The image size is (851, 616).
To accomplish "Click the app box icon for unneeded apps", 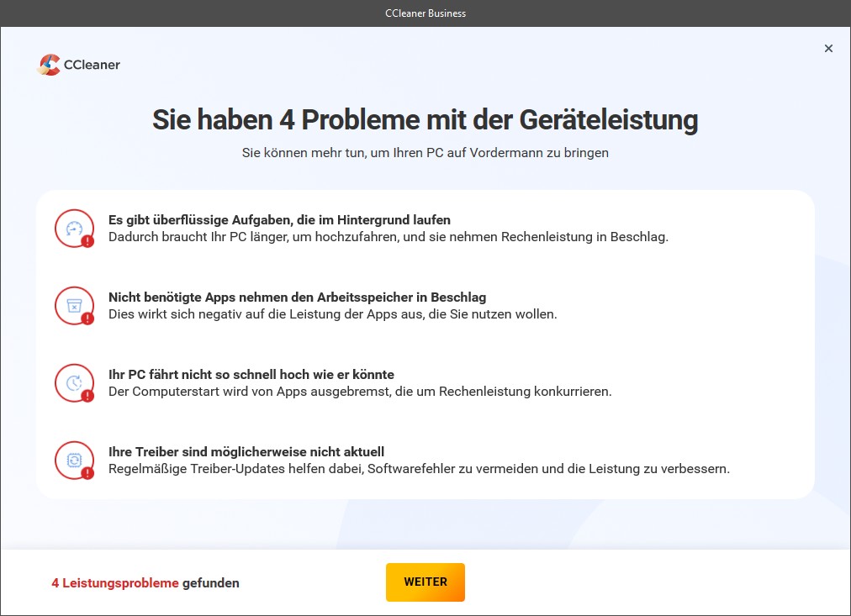I will click(x=74, y=306).
